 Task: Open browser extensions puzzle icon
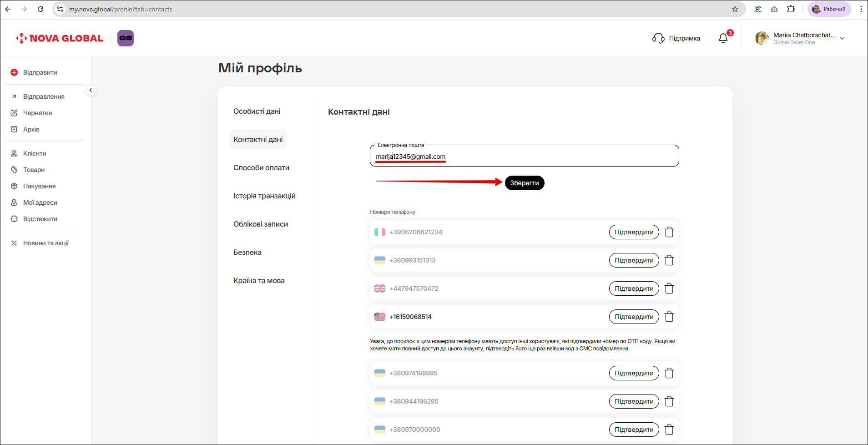point(791,9)
